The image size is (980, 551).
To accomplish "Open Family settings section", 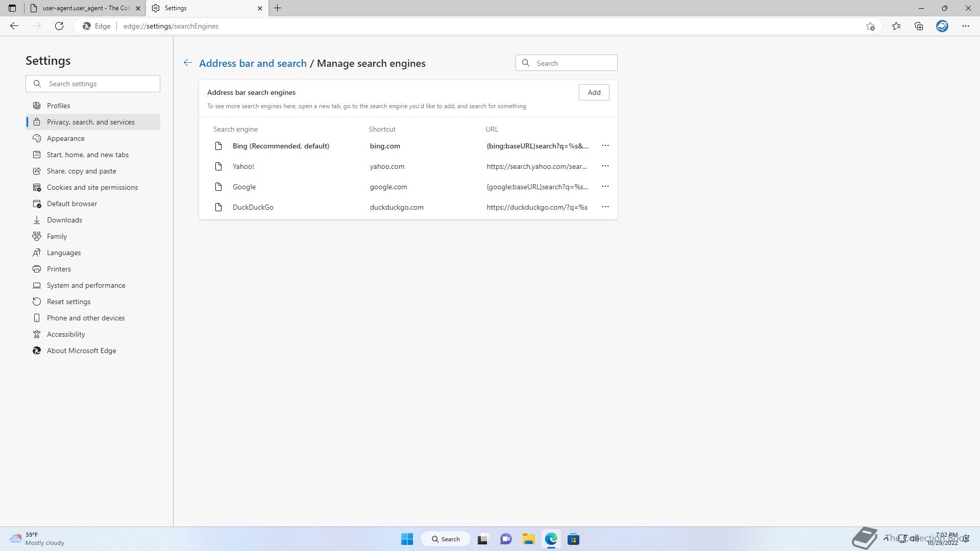I will coord(93,236).
